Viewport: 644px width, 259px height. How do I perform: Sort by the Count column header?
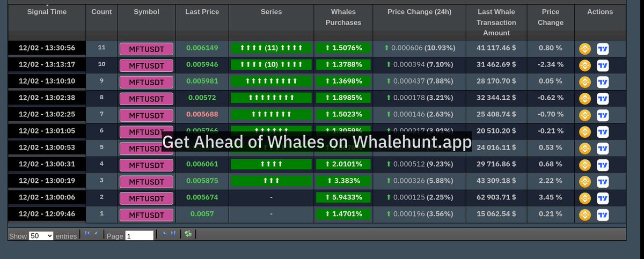point(101,22)
